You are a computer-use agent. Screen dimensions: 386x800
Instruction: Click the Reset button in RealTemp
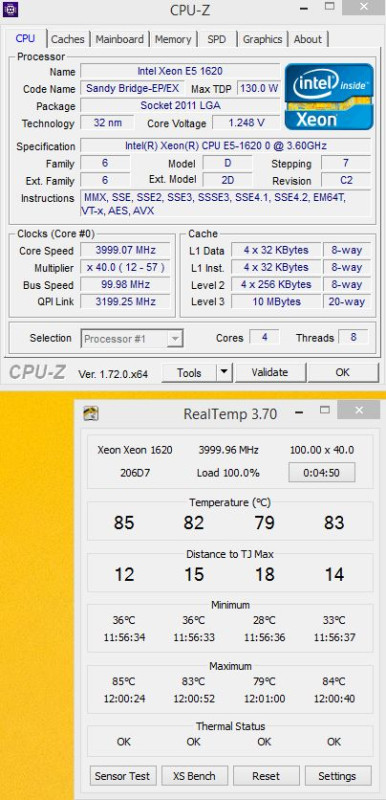click(266, 776)
